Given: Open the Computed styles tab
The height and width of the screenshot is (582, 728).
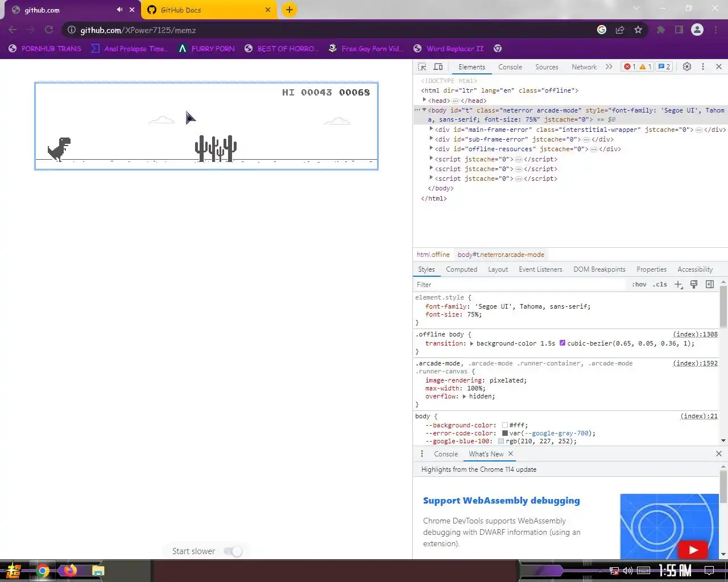Looking at the screenshot, I should pos(461,269).
